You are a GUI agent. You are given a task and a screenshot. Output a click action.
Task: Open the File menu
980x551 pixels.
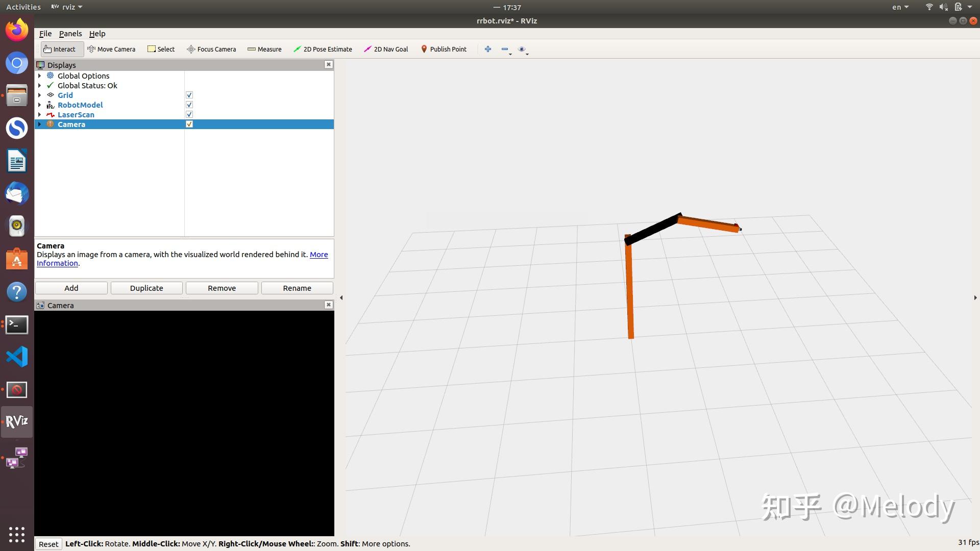(x=45, y=34)
